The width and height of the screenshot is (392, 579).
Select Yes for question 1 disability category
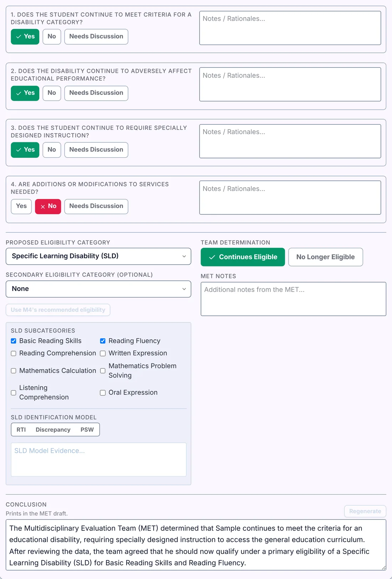click(25, 37)
